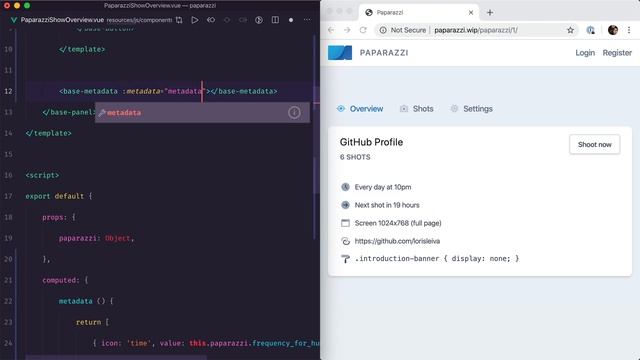Screen dimensions: 640x360
Task: Click the unsaved dot indicator in editor tab
Action: tap(291, 20)
